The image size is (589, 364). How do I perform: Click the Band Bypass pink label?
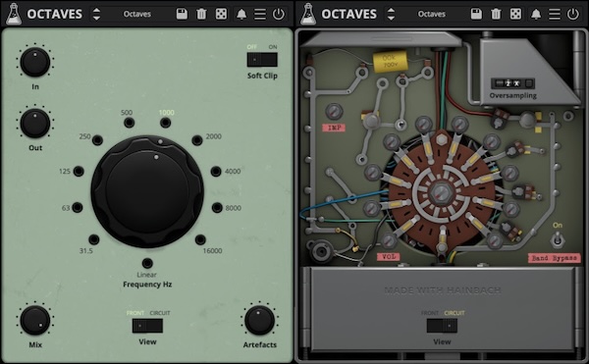coord(554,258)
